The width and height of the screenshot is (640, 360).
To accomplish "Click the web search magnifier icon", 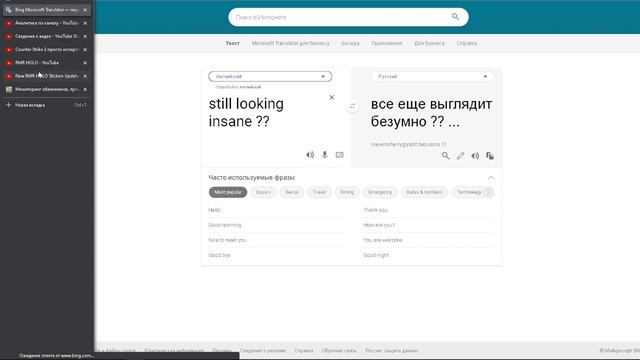I will [455, 17].
